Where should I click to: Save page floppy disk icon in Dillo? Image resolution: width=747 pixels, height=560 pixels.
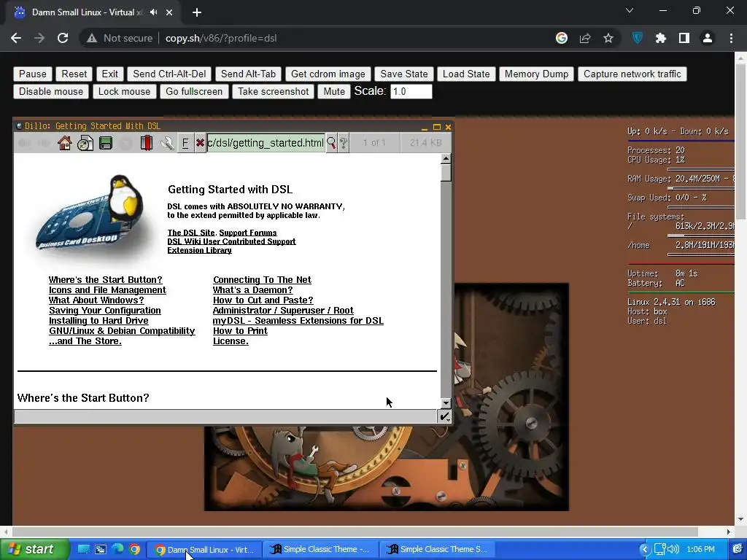click(106, 143)
